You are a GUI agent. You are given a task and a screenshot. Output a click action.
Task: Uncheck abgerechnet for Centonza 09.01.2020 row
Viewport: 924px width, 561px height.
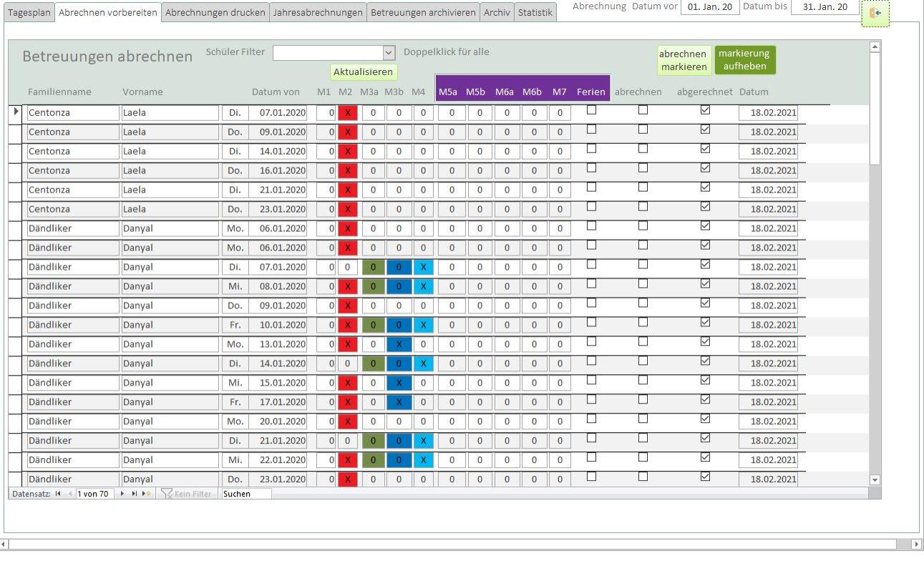point(705,130)
